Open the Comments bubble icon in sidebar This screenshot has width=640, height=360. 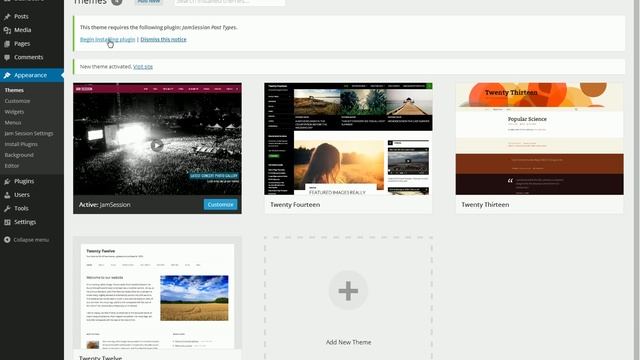[7, 58]
